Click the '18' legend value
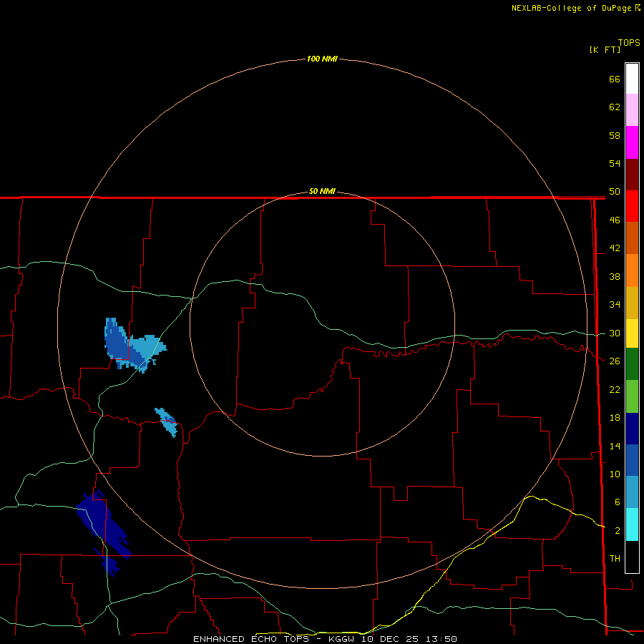This screenshot has width=644, height=644. click(x=615, y=418)
